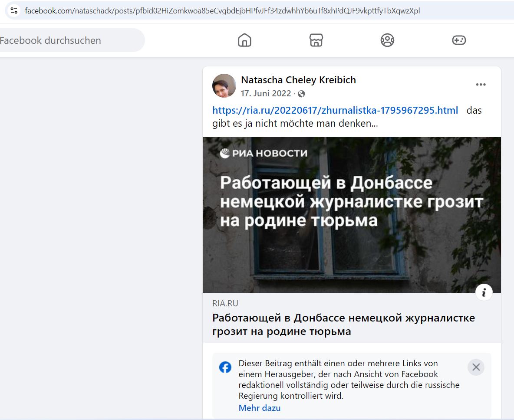The image size is (514, 420).
Task: Open the Groups icon in top navigation
Action: pyautogui.click(x=388, y=40)
